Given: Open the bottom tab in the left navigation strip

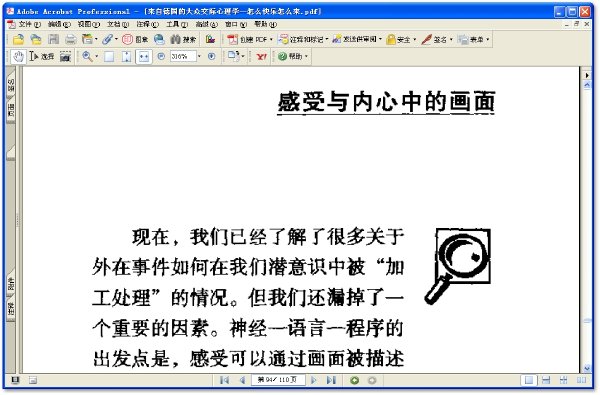Looking at the screenshot, I should point(11,309).
